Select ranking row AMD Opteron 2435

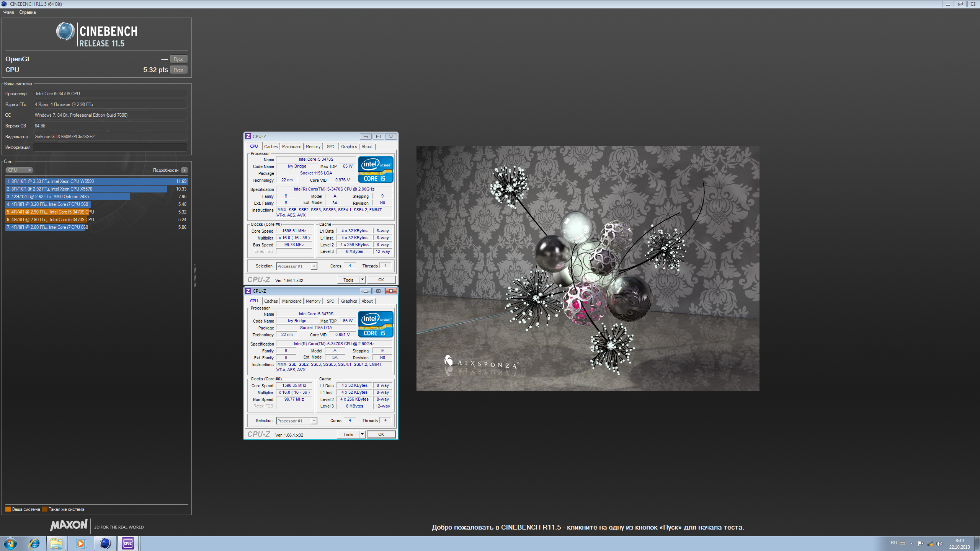(97, 197)
